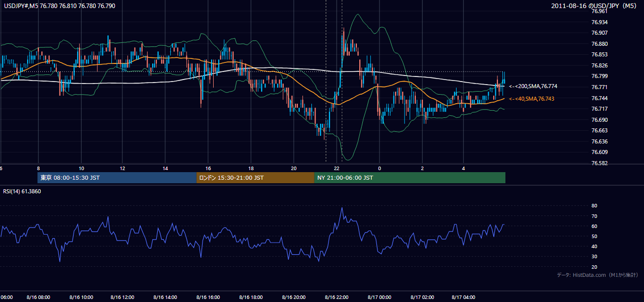Viewport: 644px width, 302px height.
Task: Click the RSI axis level 40
Action: [x=594, y=246]
